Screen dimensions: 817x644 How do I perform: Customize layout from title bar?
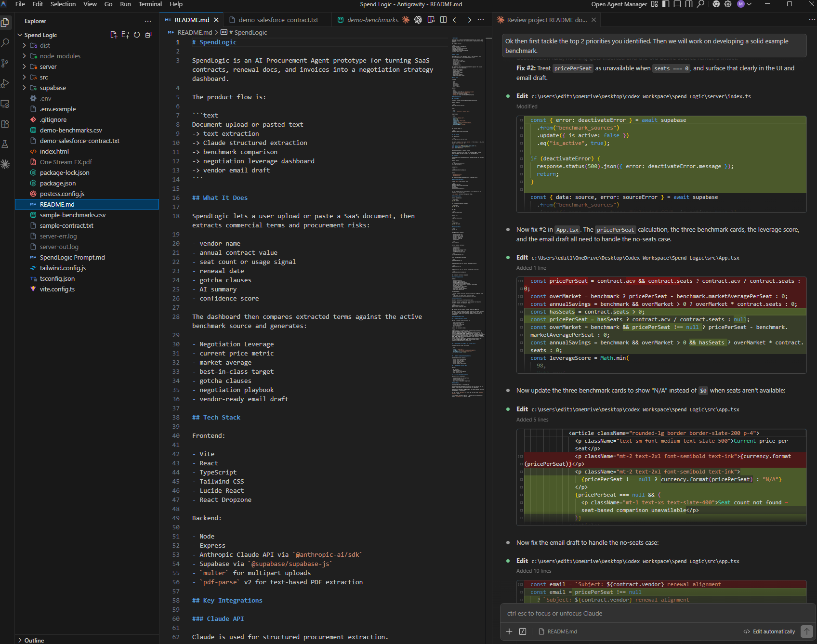[x=654, y=4]
